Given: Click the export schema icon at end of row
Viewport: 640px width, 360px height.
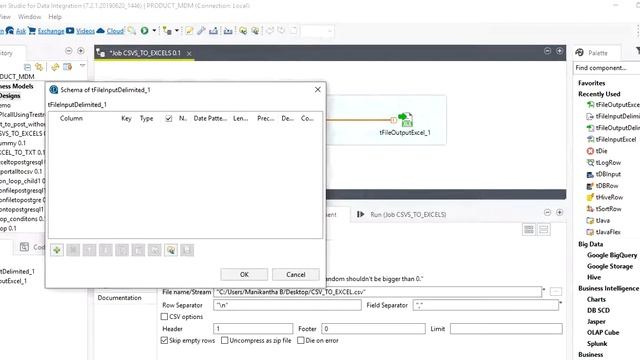Looking at the screenshot, I should [x=187, y=250].
